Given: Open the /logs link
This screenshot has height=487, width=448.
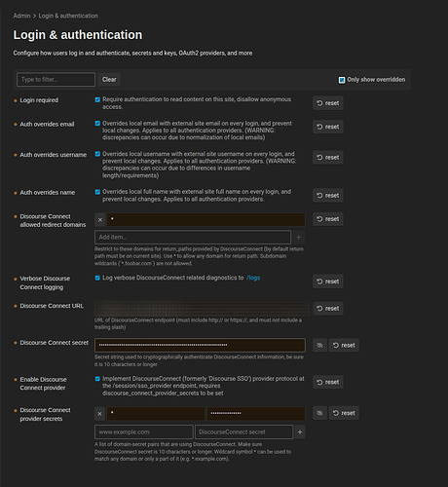Looking at the screenshot, I should point(253,278).
